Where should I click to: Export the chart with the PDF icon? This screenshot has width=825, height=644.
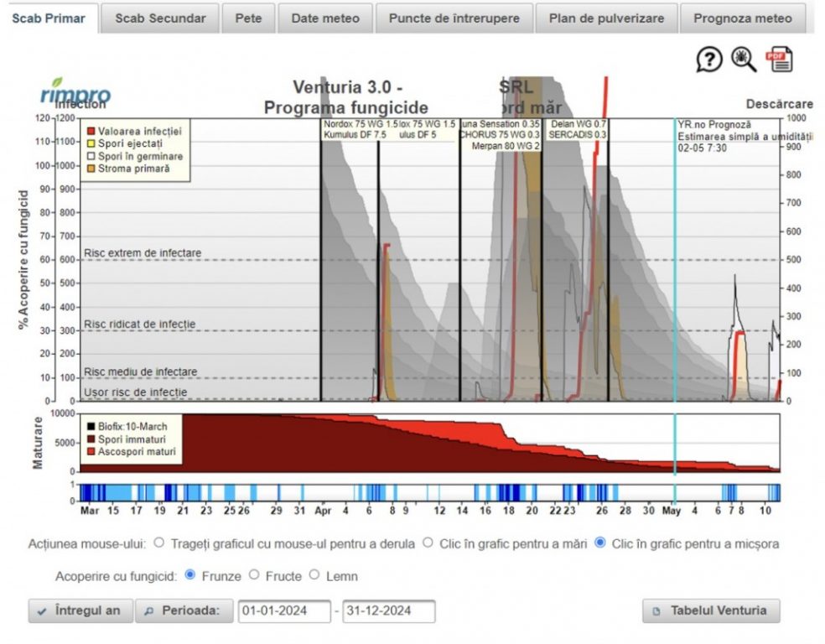pos(779,60)
